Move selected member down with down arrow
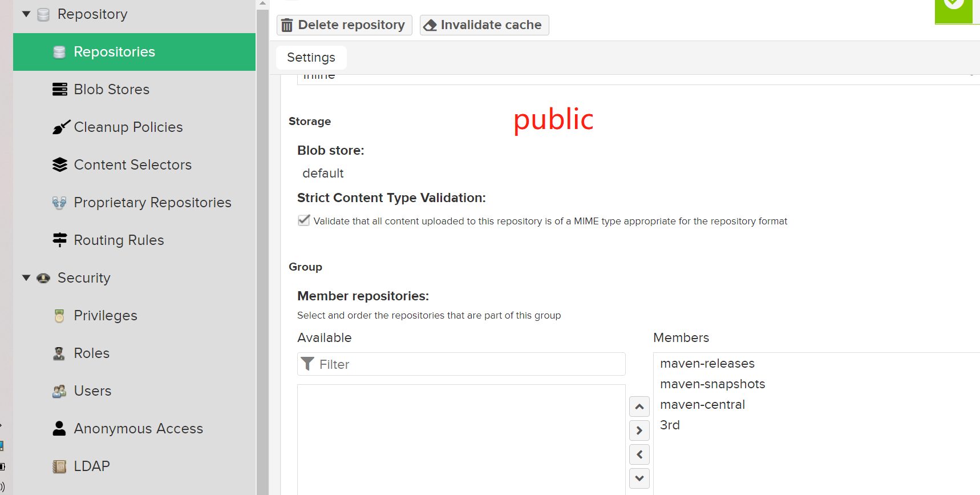980x495 pixels. click(x=639, y=478)
